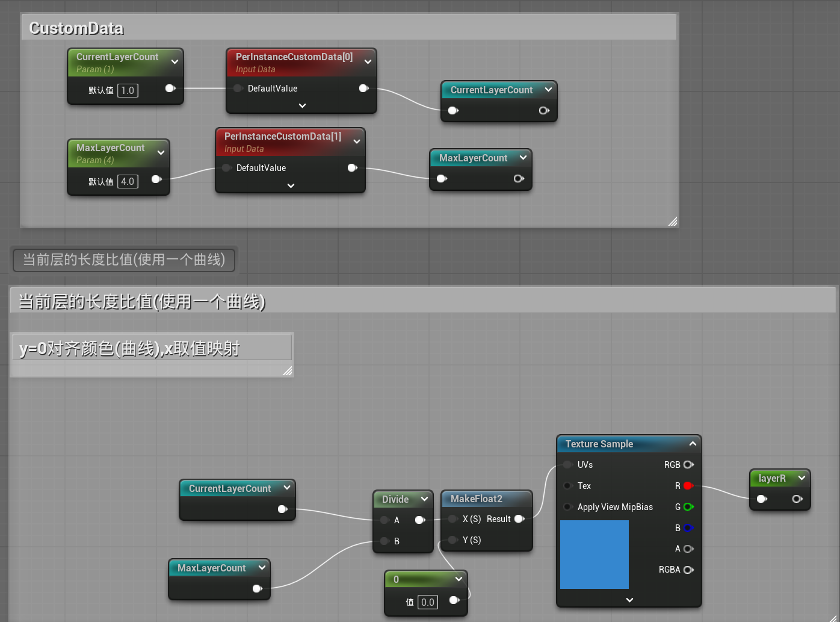Select the 'y=0对齐颜色(曲线),x取值映射' comment title
840x622 pixels.
(x=129, y=349)
